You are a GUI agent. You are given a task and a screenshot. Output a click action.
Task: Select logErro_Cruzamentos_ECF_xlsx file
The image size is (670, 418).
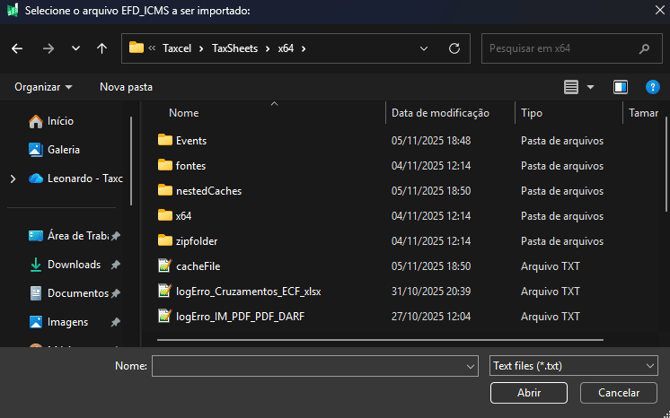239,291
